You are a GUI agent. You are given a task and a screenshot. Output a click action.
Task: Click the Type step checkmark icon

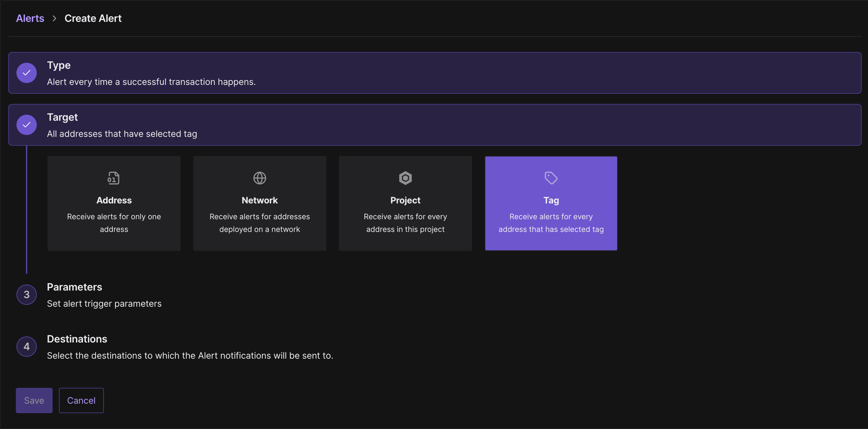coord(27,73)
